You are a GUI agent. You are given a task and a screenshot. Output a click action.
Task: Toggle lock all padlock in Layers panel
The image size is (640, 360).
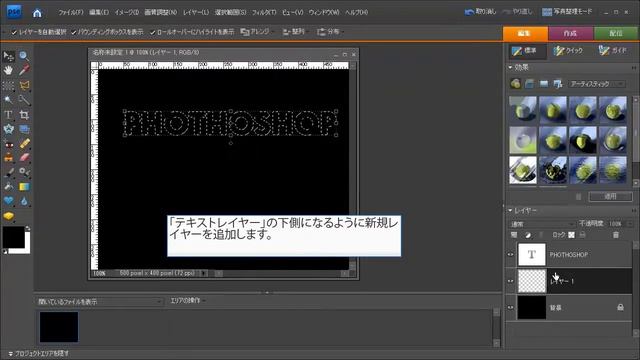(582, 235)
